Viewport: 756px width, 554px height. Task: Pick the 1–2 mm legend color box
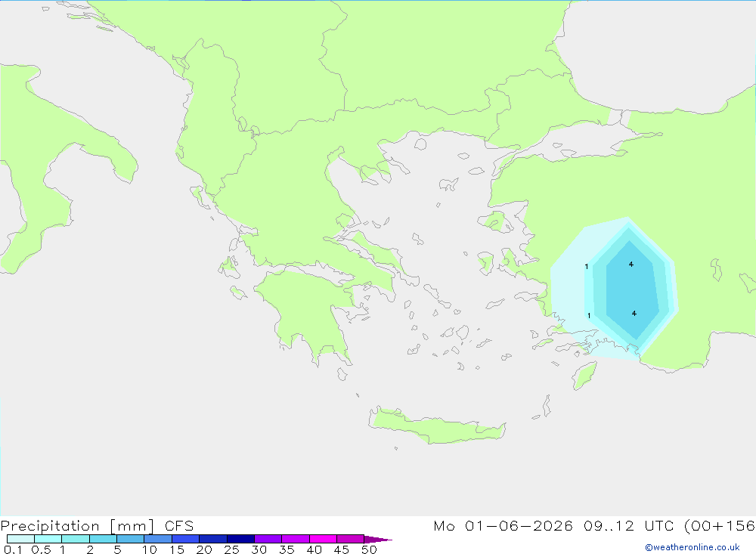pos(76,539)
